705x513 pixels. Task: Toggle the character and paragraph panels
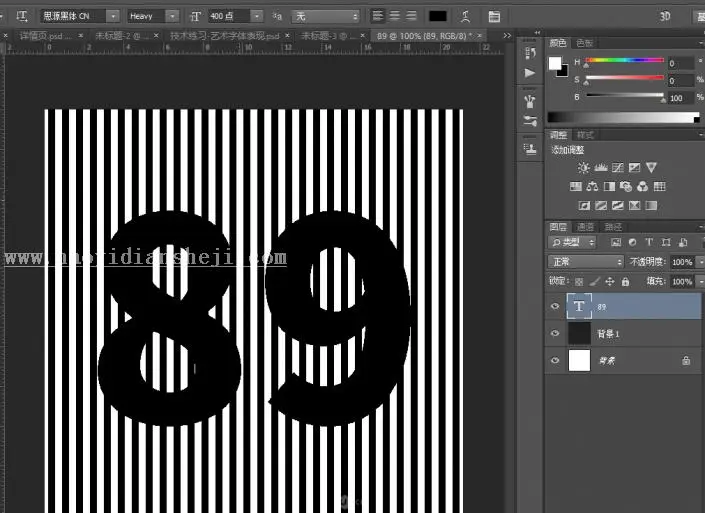(x=494, y=17)
